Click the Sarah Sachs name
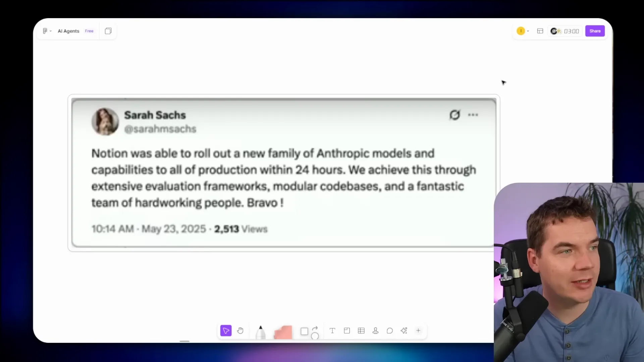Viewport: 644px width, 362px height. (155, 115)
